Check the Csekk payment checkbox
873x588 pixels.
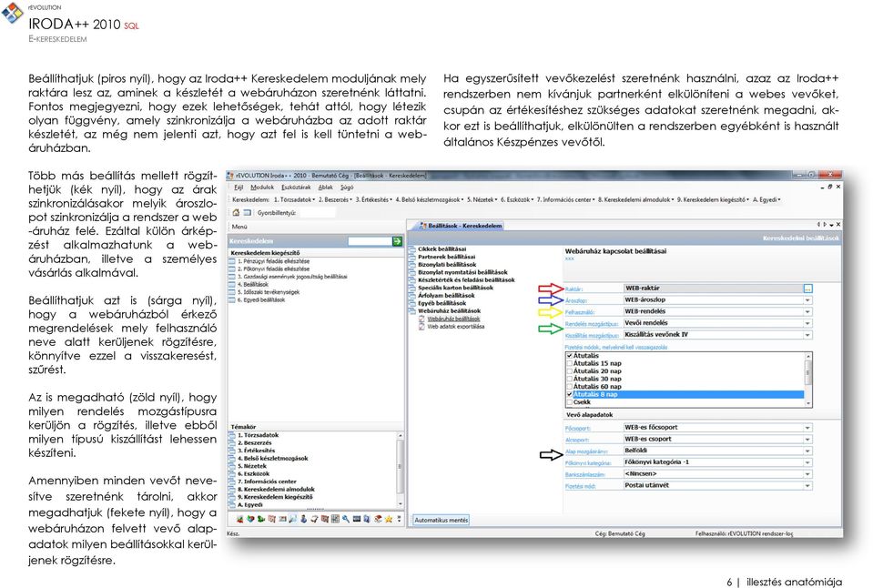[x=570, y=401]
